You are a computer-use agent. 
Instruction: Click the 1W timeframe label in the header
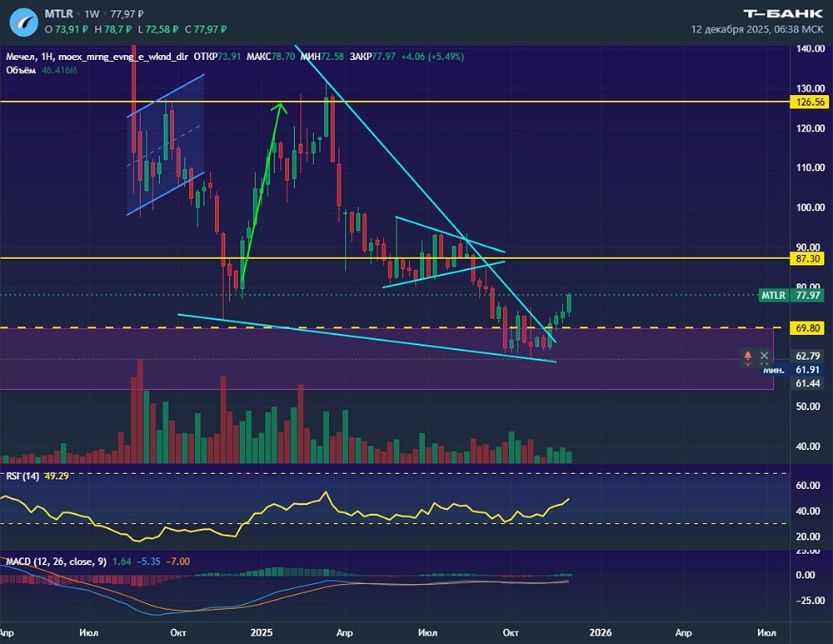[92, 14]
